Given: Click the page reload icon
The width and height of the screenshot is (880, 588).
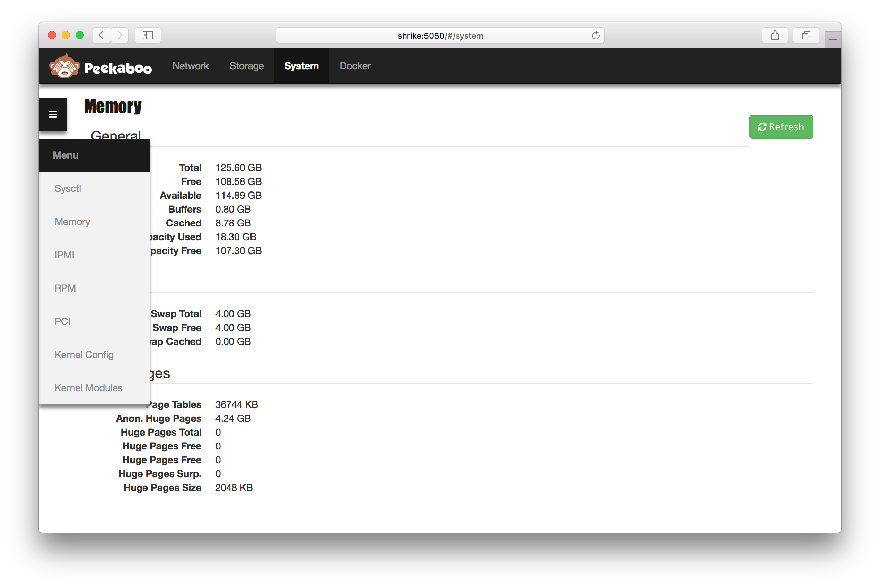Looking at the screenshot, I should tap(595, 36).
